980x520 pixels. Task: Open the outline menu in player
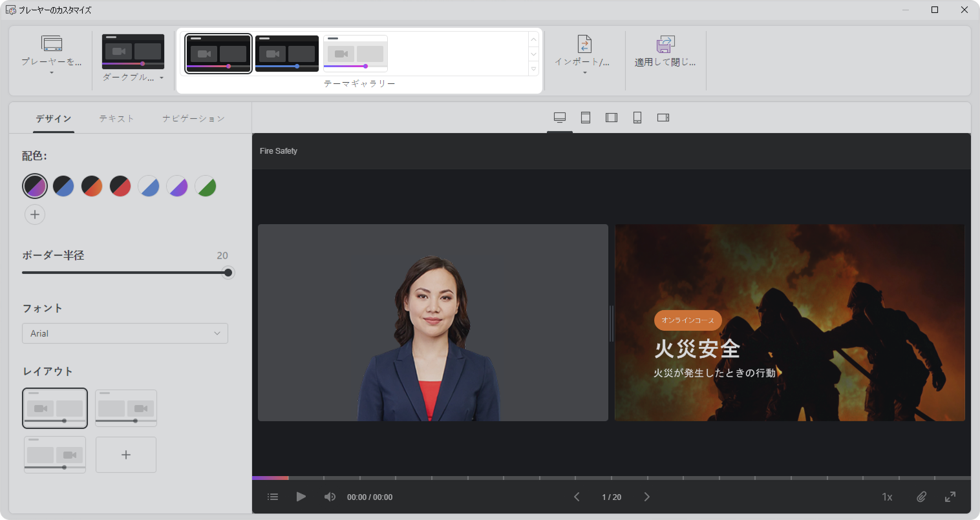click(x=273, y=497)
